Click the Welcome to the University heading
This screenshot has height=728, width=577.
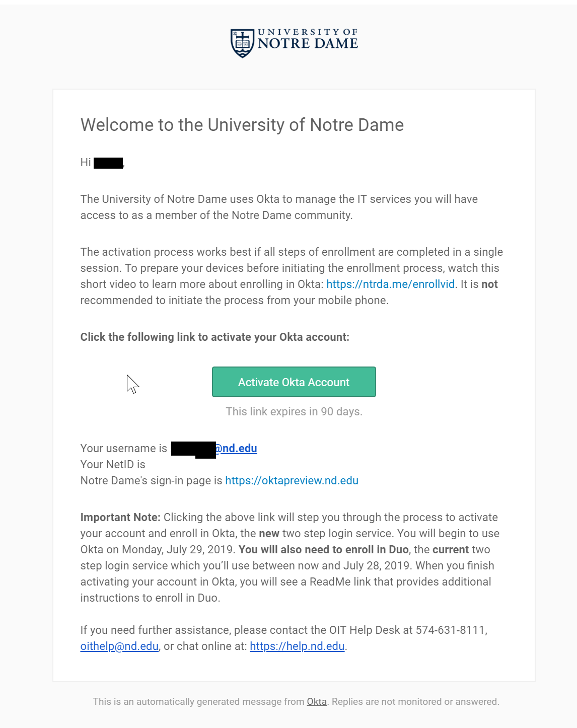tap(242, 125)
